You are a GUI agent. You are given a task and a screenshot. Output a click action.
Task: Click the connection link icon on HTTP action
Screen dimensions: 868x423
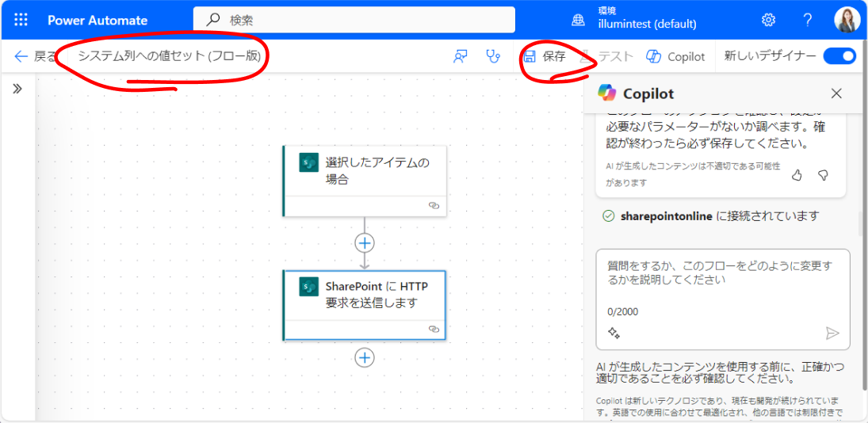click(434, 329)
